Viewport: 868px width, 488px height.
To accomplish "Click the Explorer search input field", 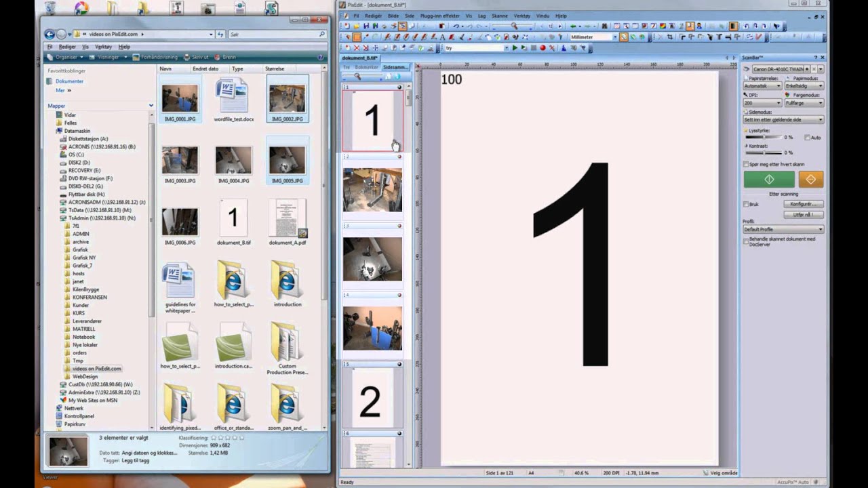I will [x=273, y=34].
